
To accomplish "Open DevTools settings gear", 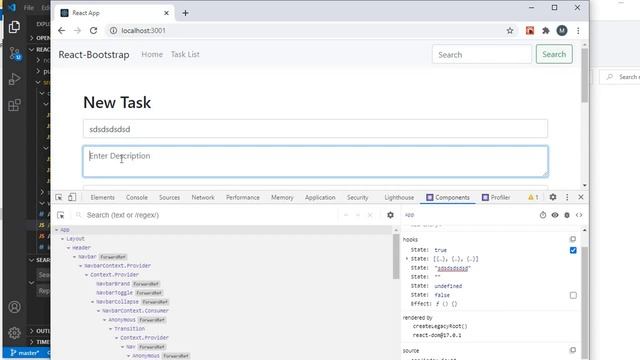I will pyautogui.click(x=553, y=197).
